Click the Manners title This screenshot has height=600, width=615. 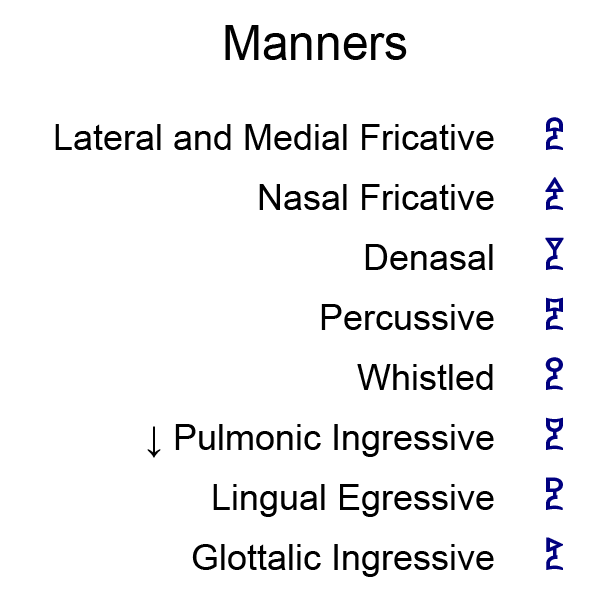pyautogui.click(x=315, y=44)
